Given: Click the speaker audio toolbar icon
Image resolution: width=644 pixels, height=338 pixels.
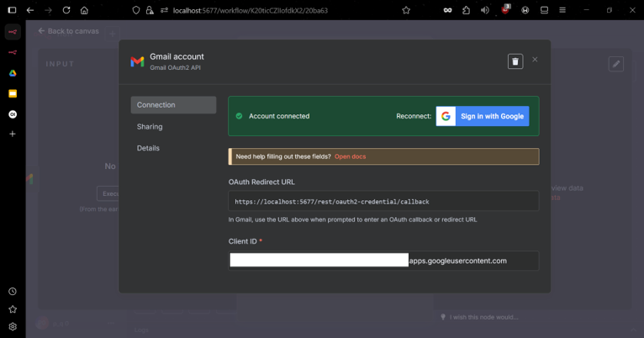Looking at the screenshot, I should 485,10.
